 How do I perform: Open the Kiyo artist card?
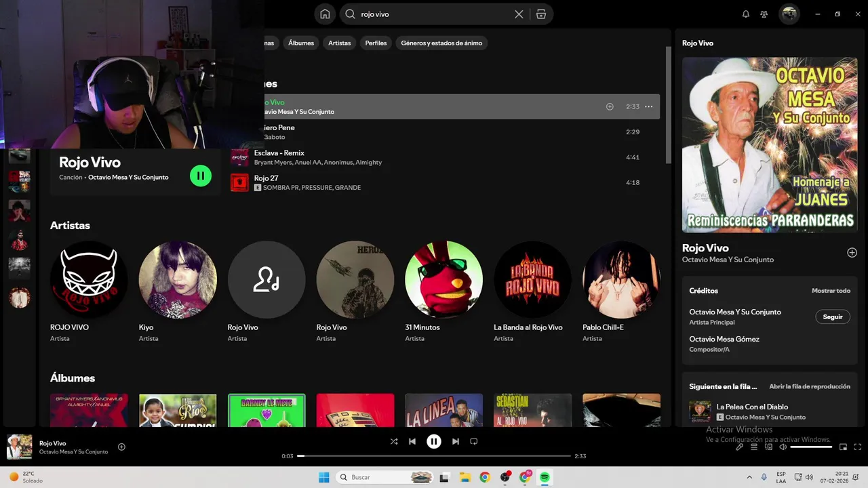pos(178,279)
